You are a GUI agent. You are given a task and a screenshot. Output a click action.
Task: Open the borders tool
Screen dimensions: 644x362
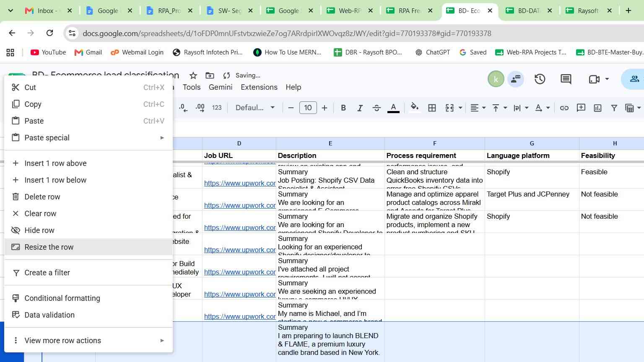[432, 108]
